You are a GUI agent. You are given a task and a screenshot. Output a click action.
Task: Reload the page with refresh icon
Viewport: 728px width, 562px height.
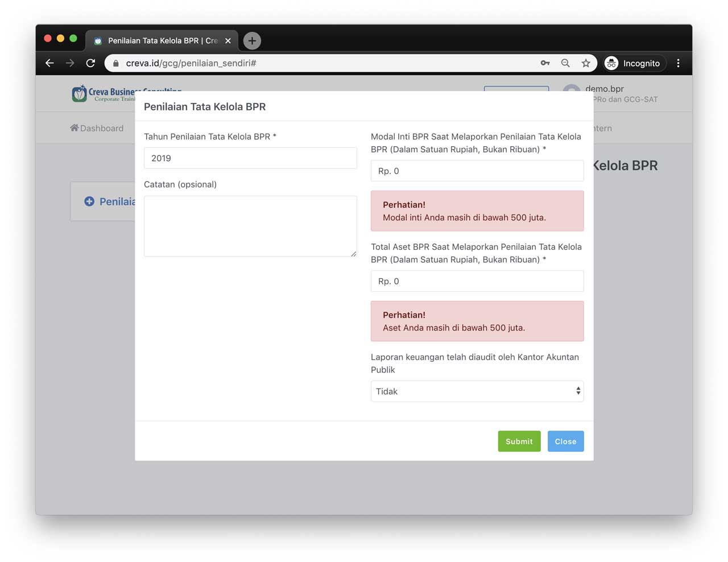tap(90, 63)
